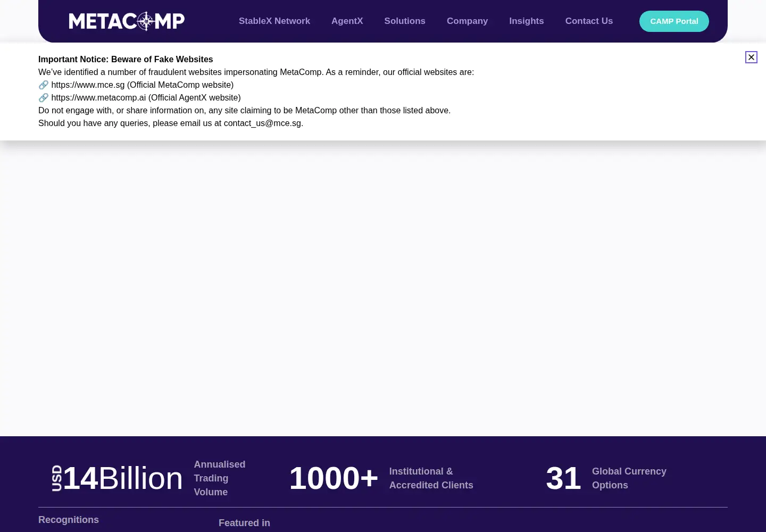
Task: Click the 'Institutional & Accredited Clients' label
Action: (x=431, y=478)
